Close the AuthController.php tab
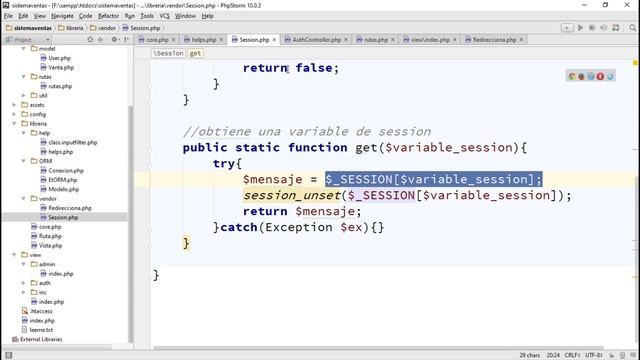The height and width of the screenshot is (360, 640). coord(346,40)
